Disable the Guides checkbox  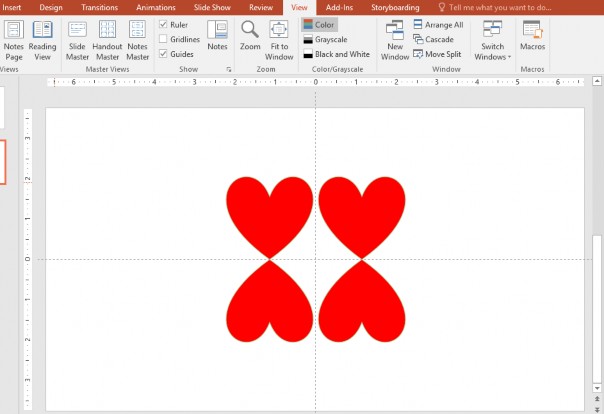coord(164,54)
